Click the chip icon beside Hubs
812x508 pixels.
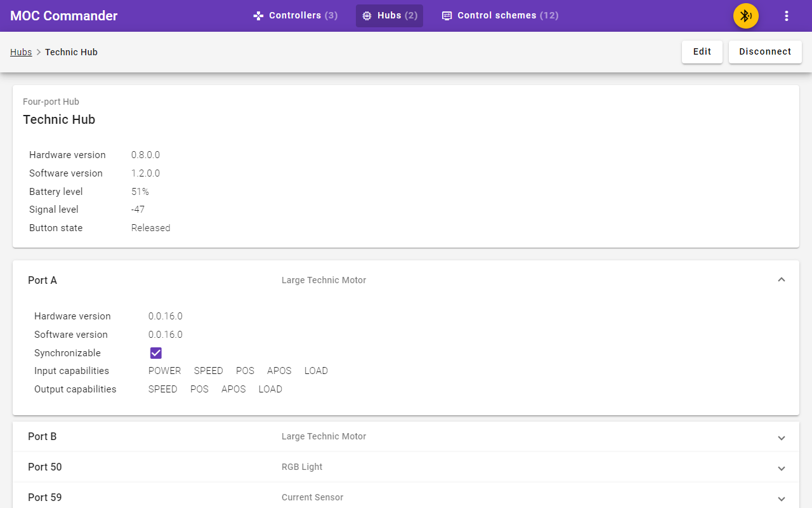coord(367,16)
